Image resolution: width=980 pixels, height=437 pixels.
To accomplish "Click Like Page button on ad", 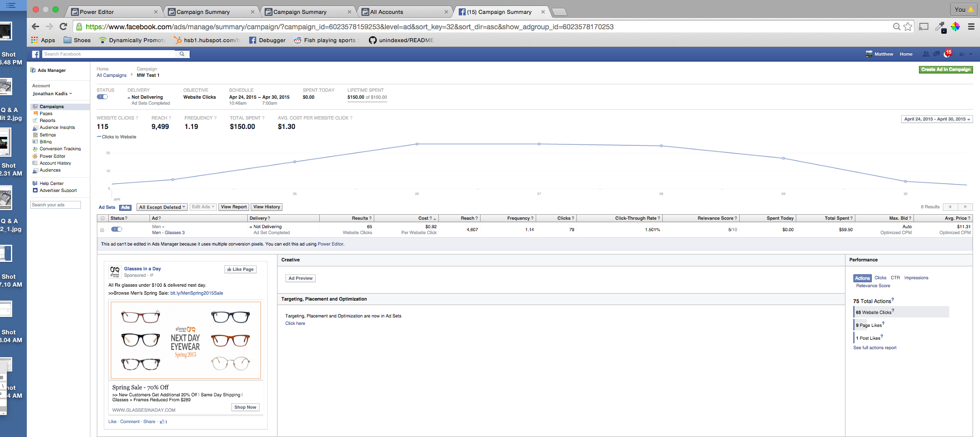I will click(x=240, y=269).
